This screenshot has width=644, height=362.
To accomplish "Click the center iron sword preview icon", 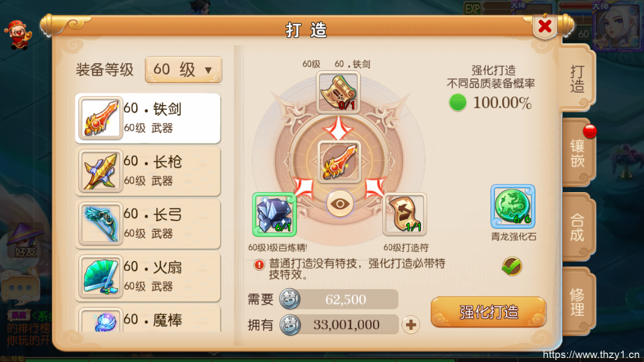I will click(x=339, y=161).
